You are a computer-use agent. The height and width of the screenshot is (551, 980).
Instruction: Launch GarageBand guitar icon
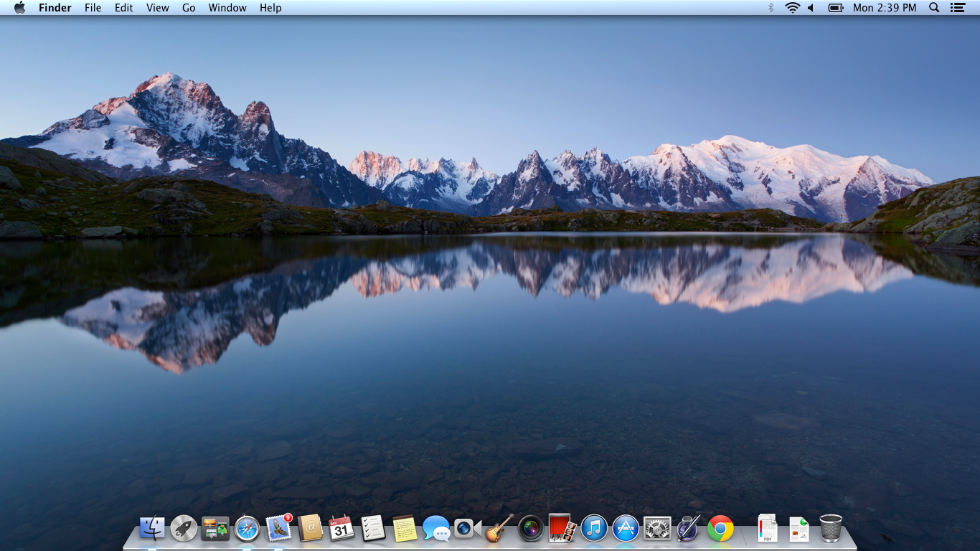[x=499, y=529]
